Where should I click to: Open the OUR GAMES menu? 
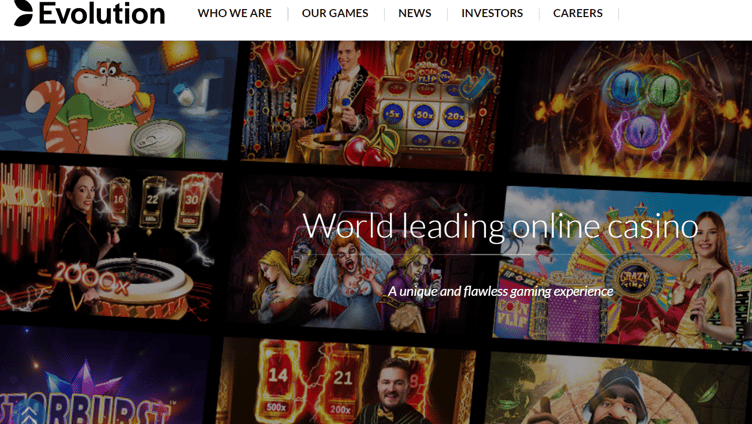point(335,13)
